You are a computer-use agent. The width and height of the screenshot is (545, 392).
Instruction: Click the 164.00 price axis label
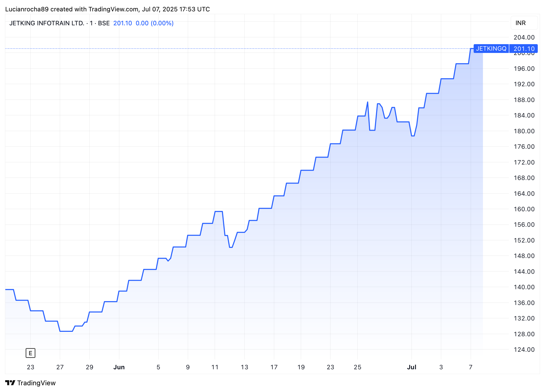[x=524, y=194]
